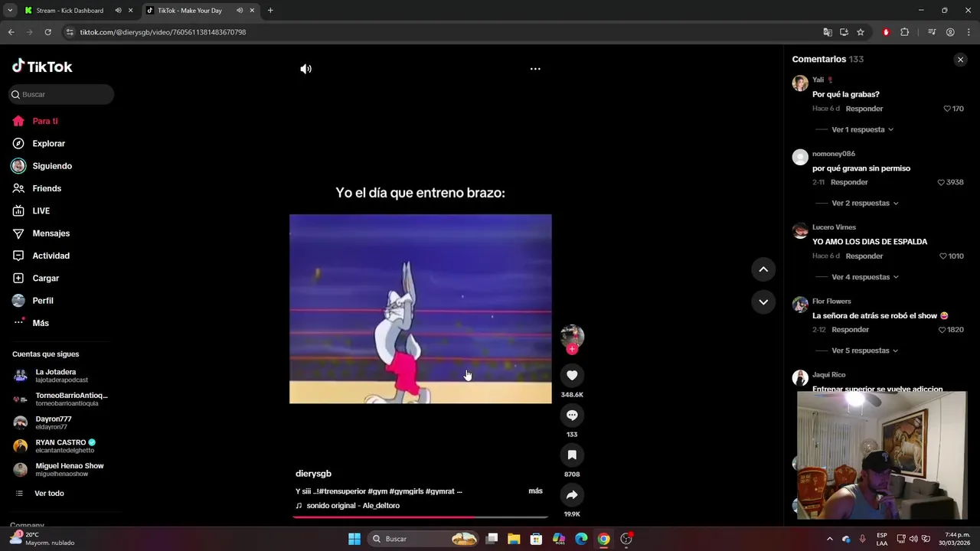
Task: Open Flor Flowers's profile avatar
Action: click(x=800, y=305)
